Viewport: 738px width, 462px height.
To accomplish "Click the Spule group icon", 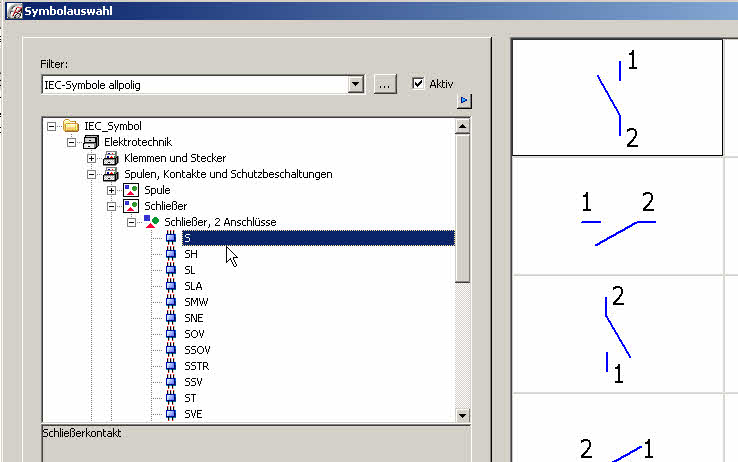I will click(131, 190).
